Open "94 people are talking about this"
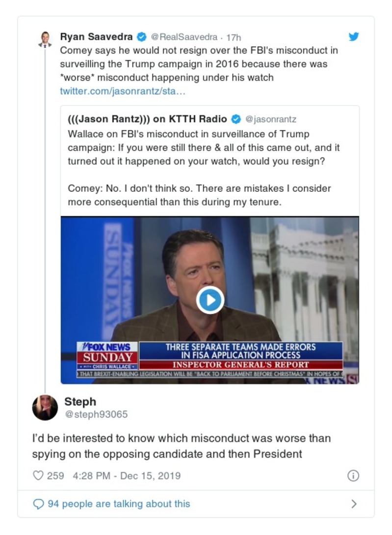 pos(119,504)
